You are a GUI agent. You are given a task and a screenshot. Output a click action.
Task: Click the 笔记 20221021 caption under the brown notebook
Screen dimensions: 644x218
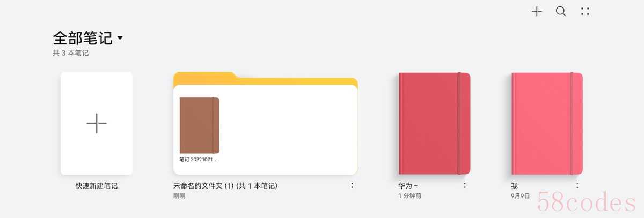coord(199,160)
